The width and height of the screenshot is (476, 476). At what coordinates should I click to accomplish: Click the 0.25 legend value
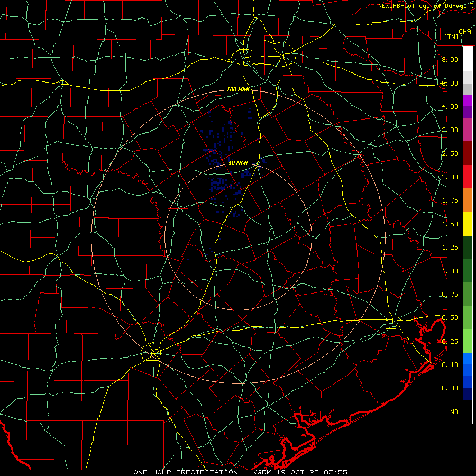pos(450,342)
